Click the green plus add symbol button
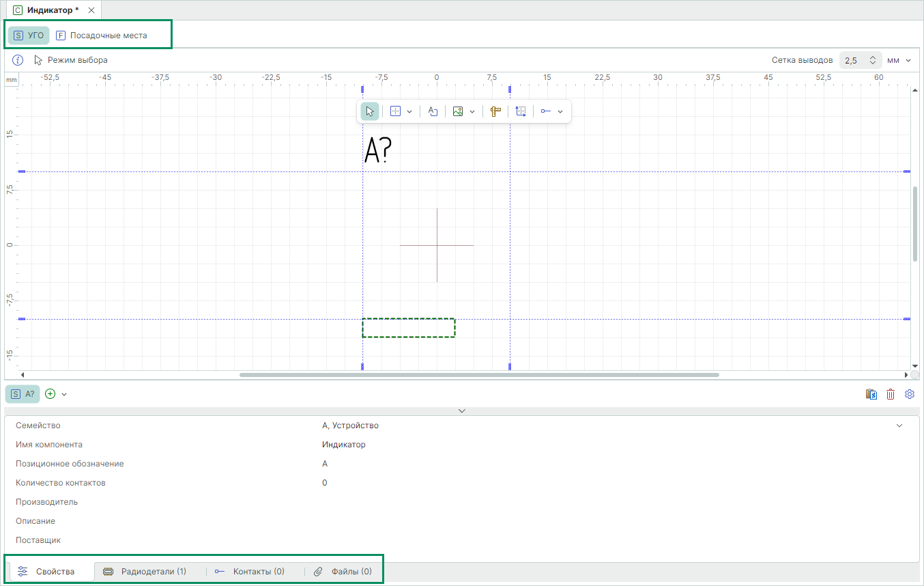924x586 pixels. click(x=50, y=394)
